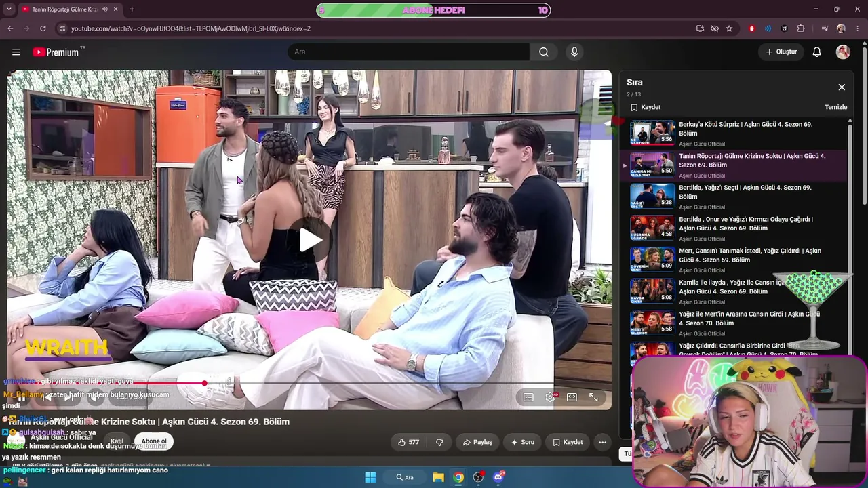Screen dimensions: 868x488
Task: Close the Tan'ın Röportajı tab
Action: coord(116,9)
